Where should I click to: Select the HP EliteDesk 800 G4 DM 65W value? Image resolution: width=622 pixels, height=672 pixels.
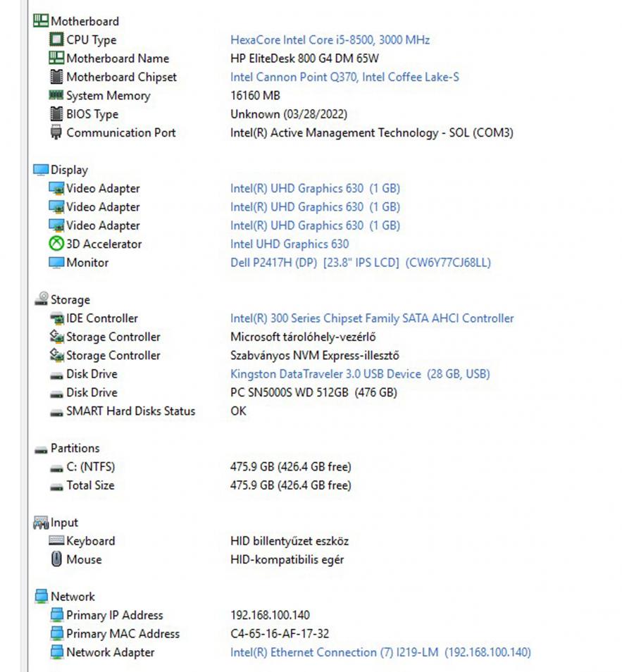pyautogui.click(x=305, y=58)
